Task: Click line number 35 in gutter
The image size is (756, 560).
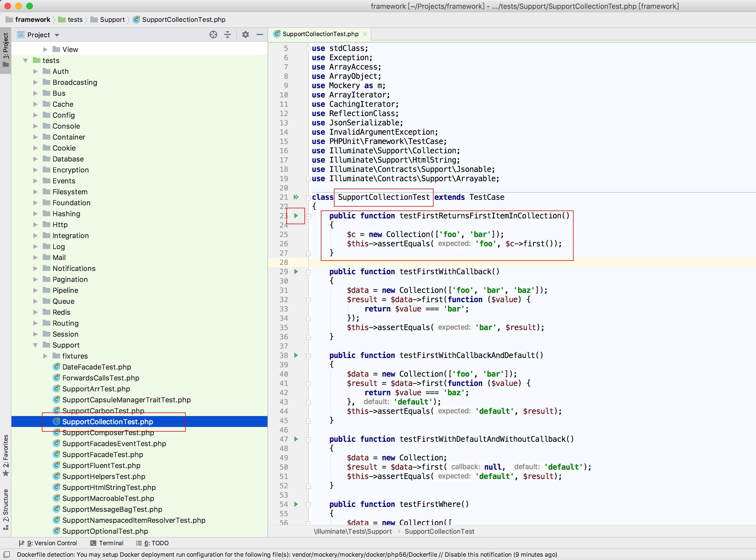Action: [284, 327]
